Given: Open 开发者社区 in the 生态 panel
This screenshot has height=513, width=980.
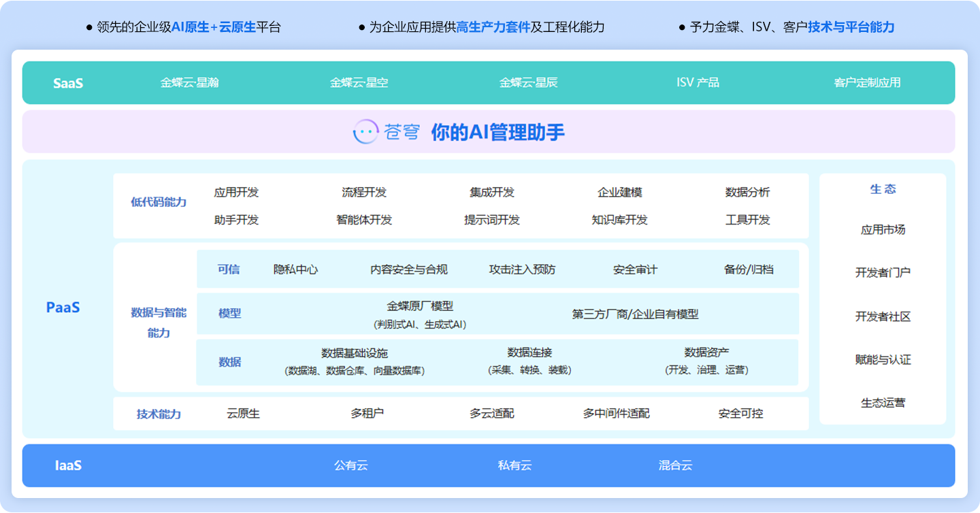Looking at the screenshot, I should click(883, 316).
